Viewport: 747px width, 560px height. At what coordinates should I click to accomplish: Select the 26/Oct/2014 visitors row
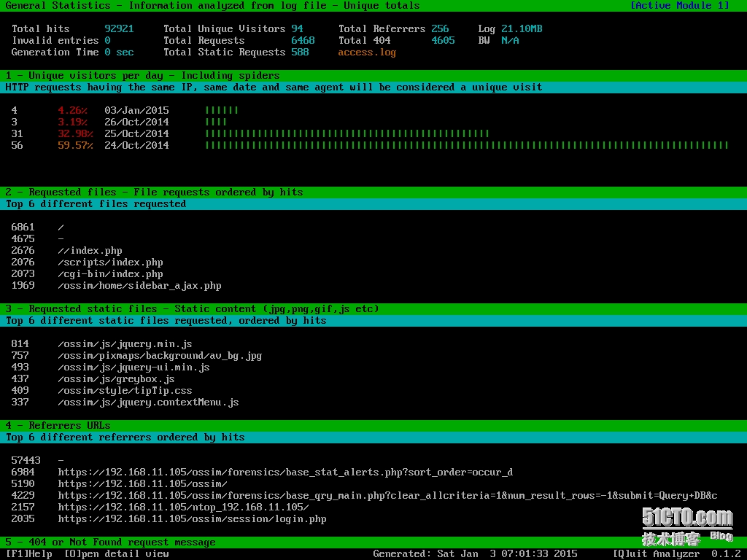coord(373,122)
